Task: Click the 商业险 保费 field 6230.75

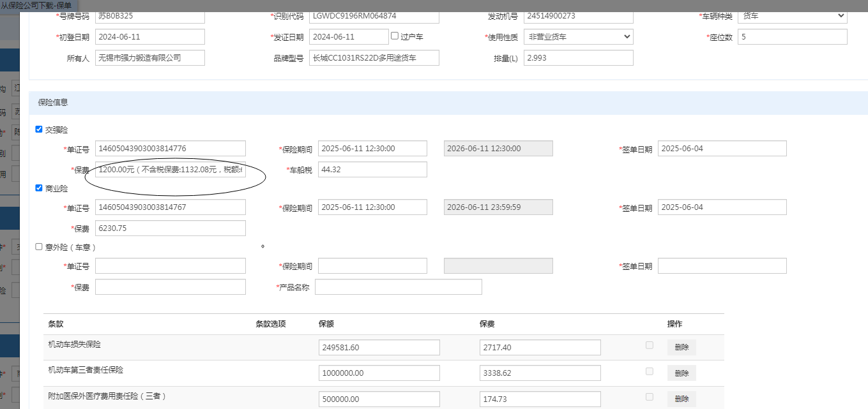Action: [x=171, y=228]
